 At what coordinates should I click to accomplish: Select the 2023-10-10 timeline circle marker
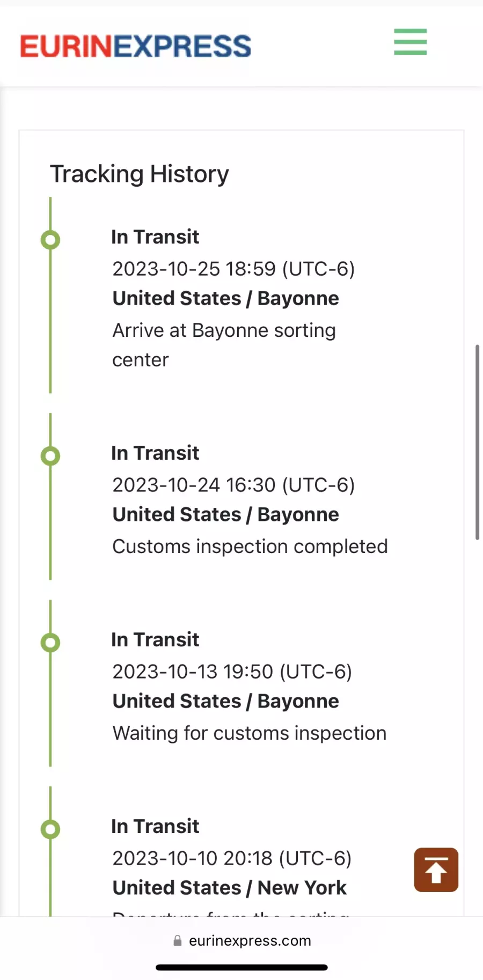(50, 829)
